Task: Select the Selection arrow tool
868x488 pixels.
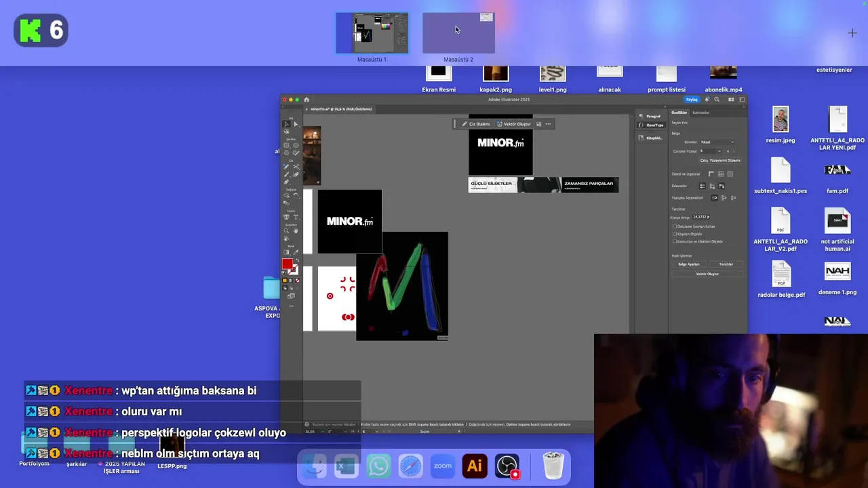Action: tap(286, 124)
